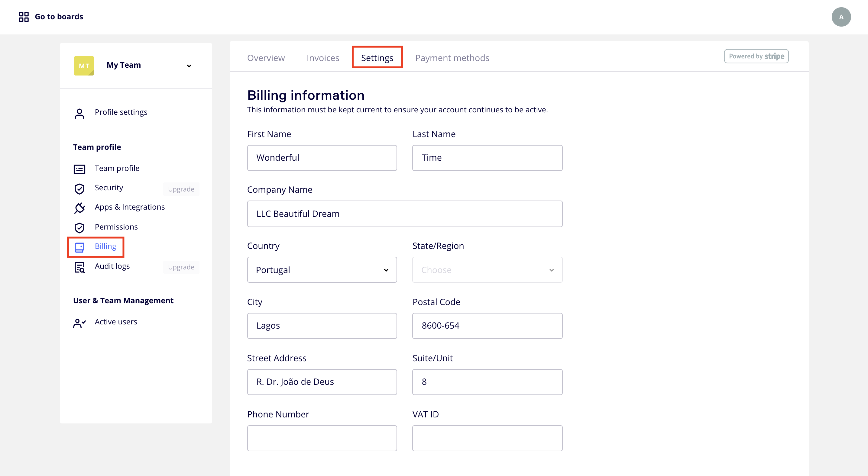This screenshot has height=476, width=868.
Task: Expand the My Team switcher dropdown
Action: (x=189, y=66)
